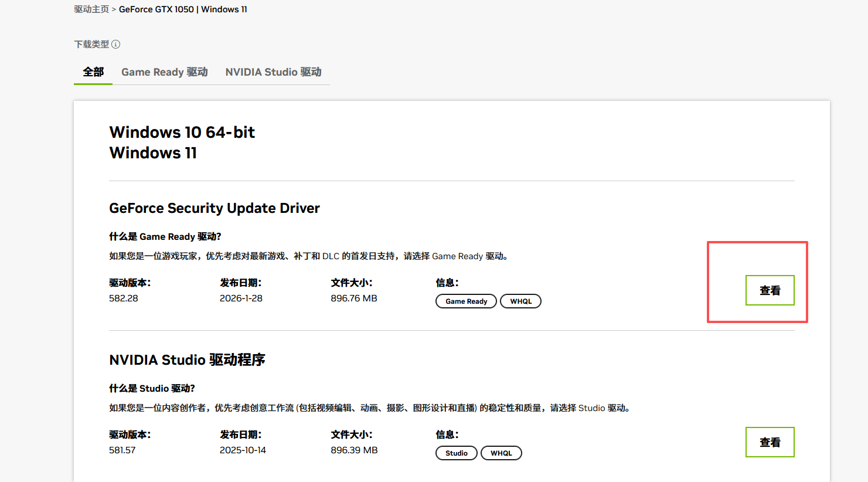Viewport: 868px width, 482px height.
Task: Click GeForce GTX 1050 | Windows 11 breadcrumb text
Action: (x=183, y=9)
